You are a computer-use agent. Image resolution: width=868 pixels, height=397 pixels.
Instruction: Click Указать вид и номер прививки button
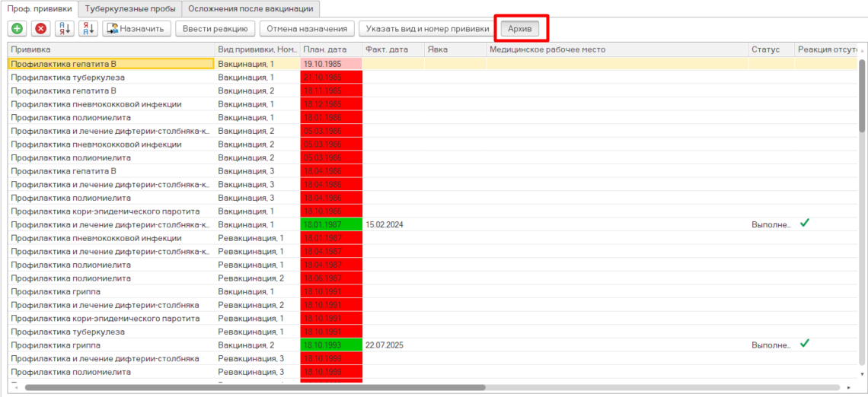427,29
